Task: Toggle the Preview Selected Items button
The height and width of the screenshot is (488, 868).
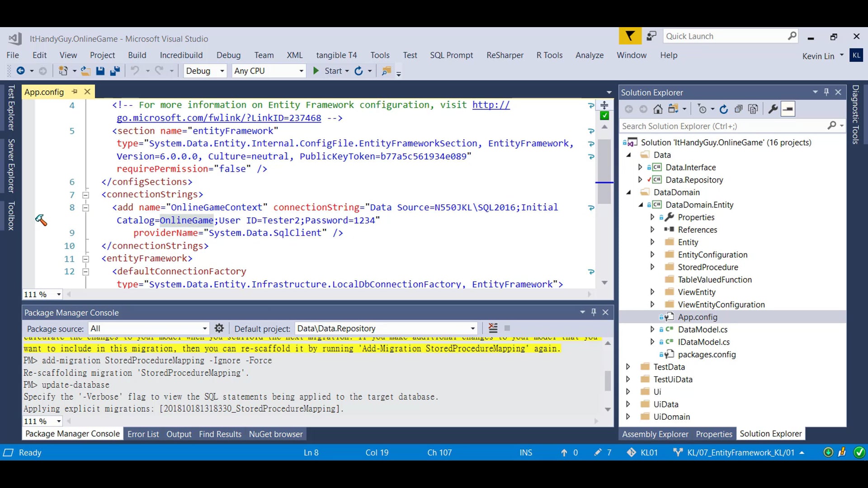Action: pos(788,109)
